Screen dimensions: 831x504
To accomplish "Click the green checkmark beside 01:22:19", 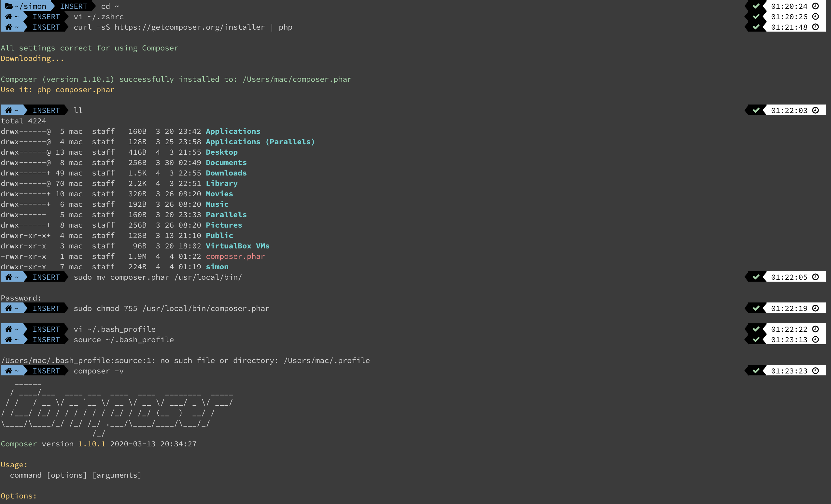I will [756, 308].
